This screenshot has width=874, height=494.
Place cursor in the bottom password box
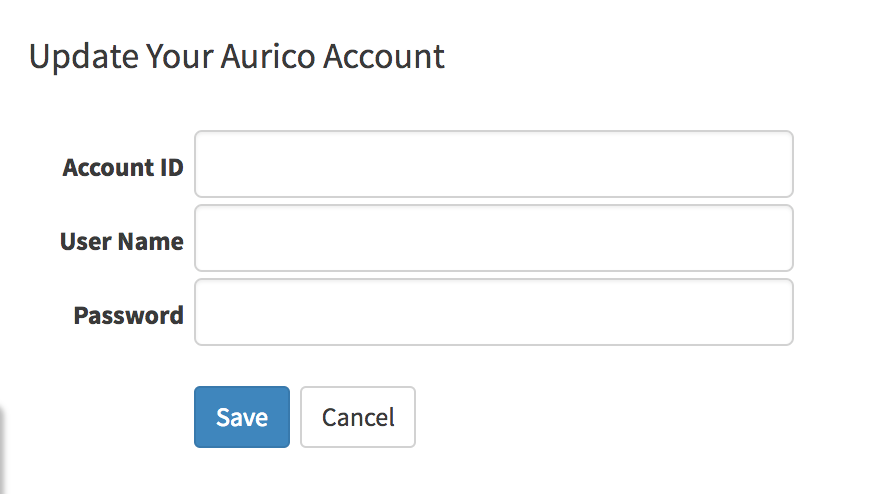tap(493, 312)
